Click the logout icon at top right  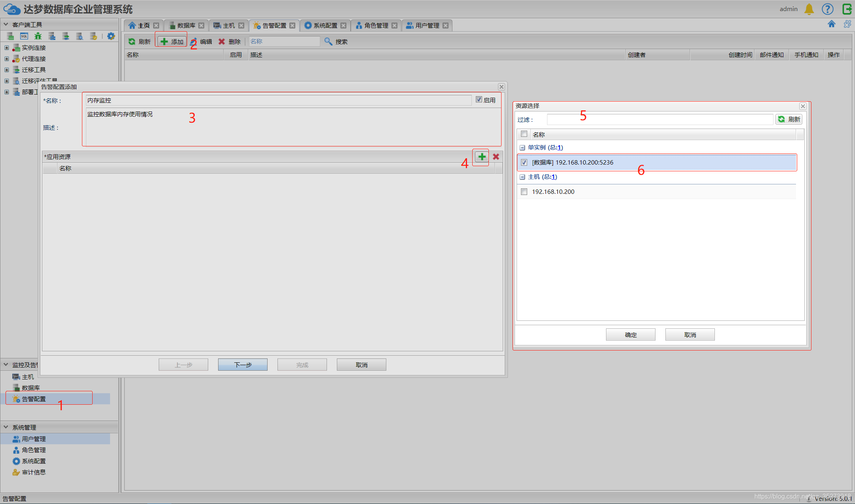tap(847, 9)
